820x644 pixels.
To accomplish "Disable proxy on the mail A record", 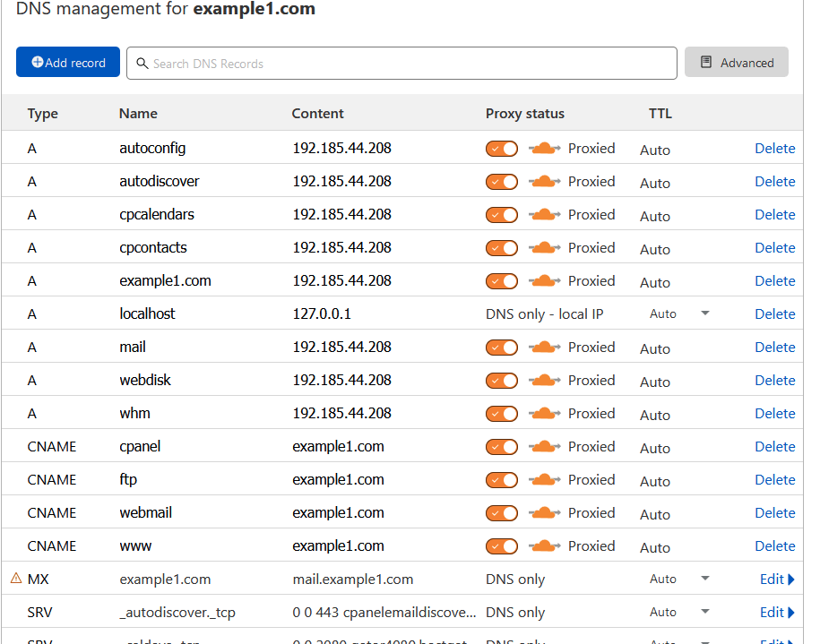I will [x=502, y=348].
